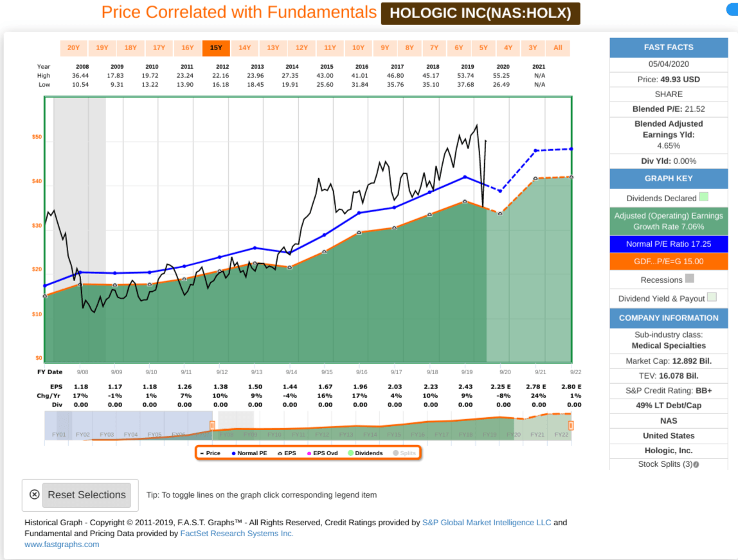Click the FAST FACTS panel header
The height and width of the screenshot is (560, 738).
[669, 48]
